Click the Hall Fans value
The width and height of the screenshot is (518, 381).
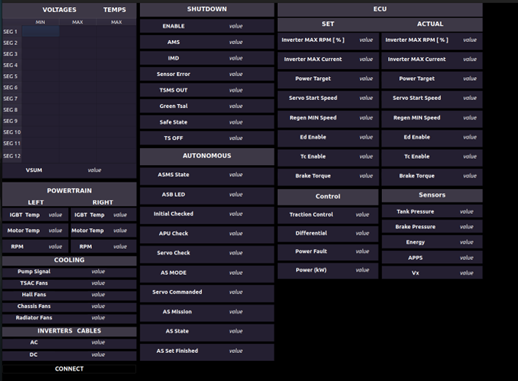(98, 295)
